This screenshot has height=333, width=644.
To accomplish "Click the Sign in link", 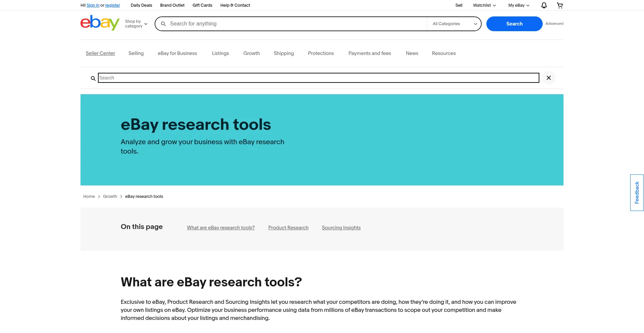I will point(93,5).
